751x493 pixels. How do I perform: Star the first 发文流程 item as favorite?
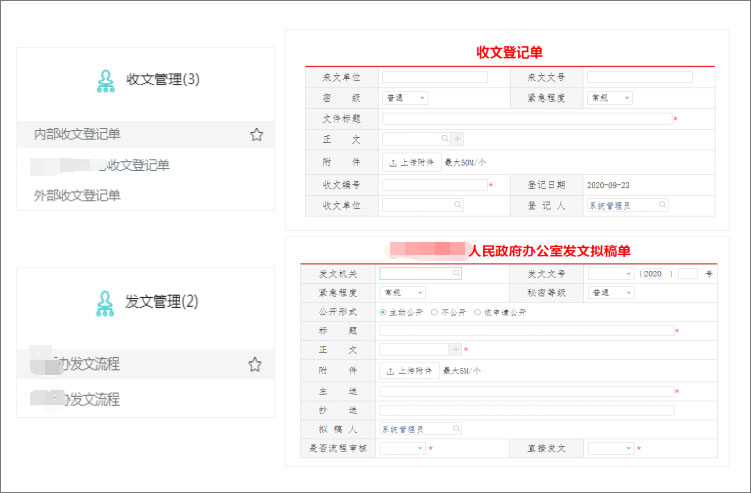(x=255, y=365)
